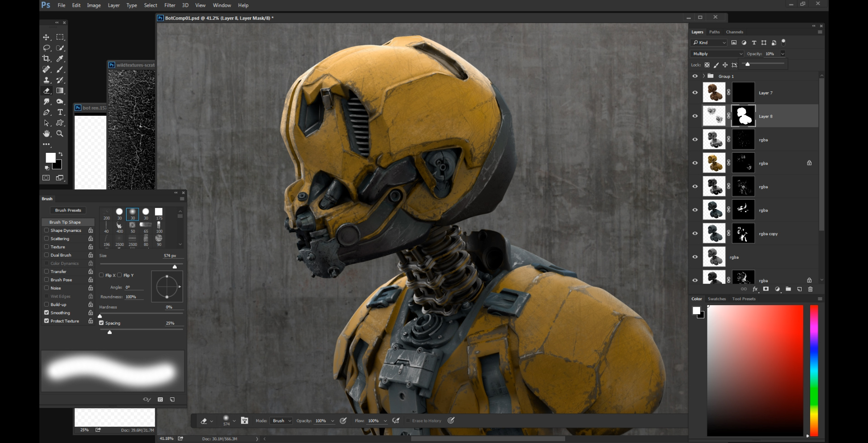
Task: Lock transparent pixels icon in Layers
Action: coord(707,65)
